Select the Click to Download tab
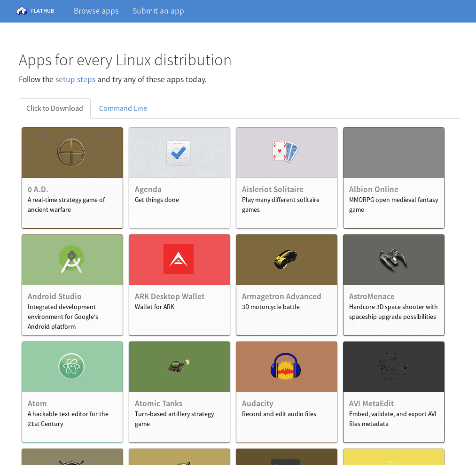 coord(55,108)
